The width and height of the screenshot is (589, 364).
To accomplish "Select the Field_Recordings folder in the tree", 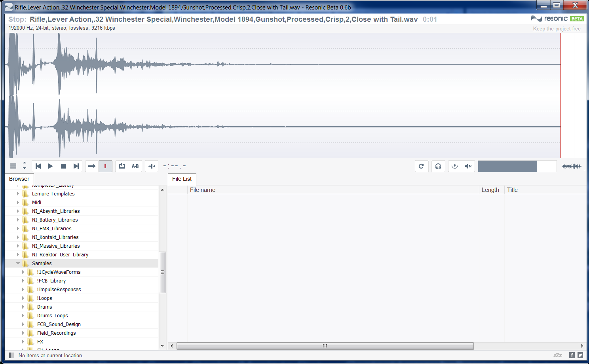I will tap(56, 333).
